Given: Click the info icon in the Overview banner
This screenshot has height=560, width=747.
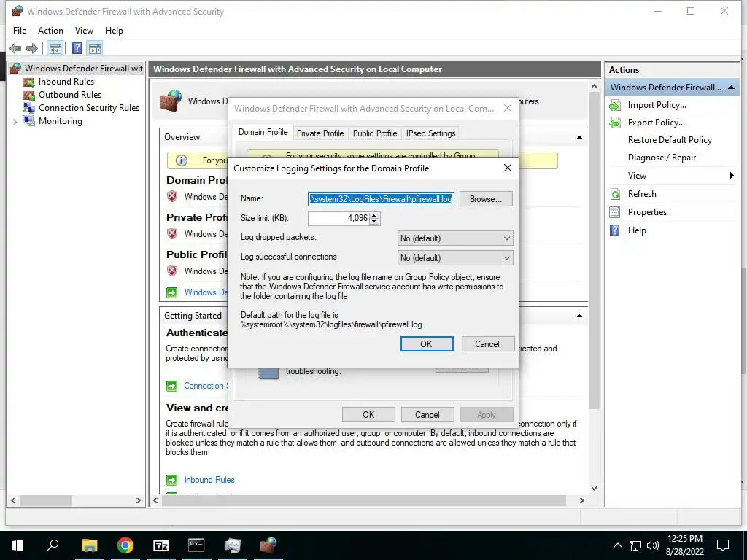Looking at the screenshot, I should [x=182, y=160].
